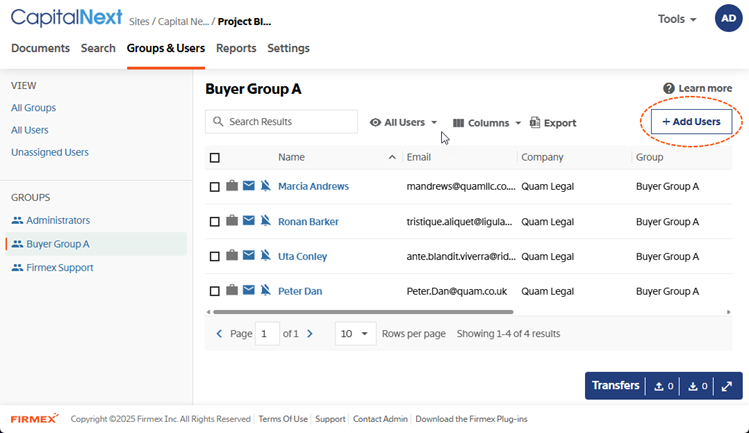Open the Unassigned Users view

(50, 152)
